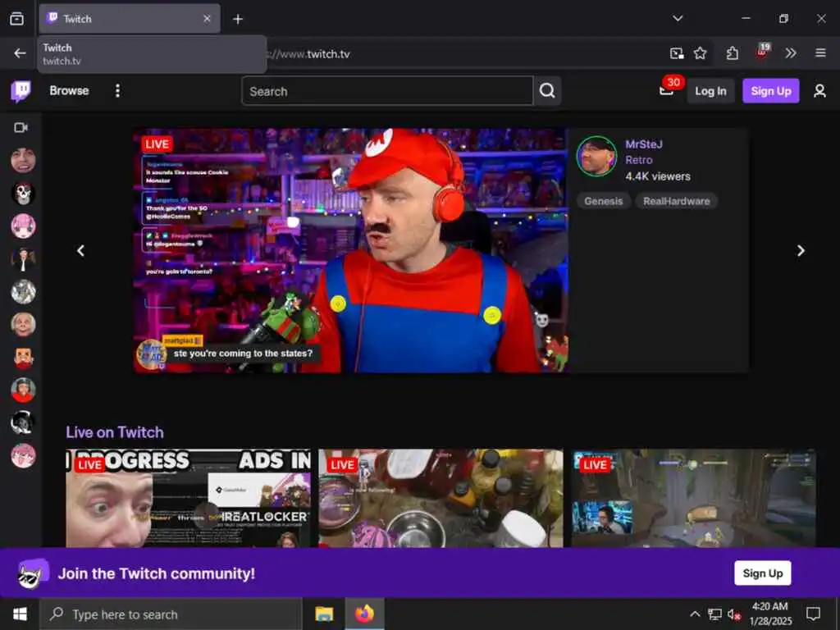Open the skull-face sidebar channel avatar
840x630 pixels.
[x=23, y=194]
